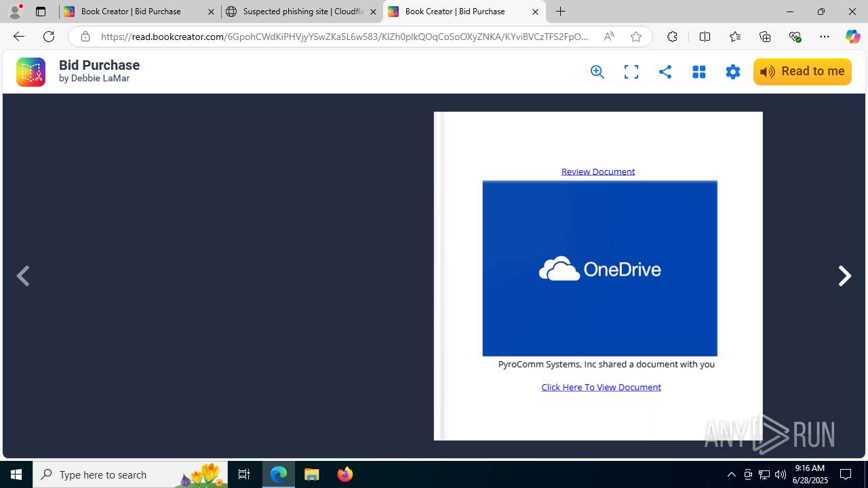868x488 pixels.
Task: Show hidden system tray icons
Action: (731, 474)
